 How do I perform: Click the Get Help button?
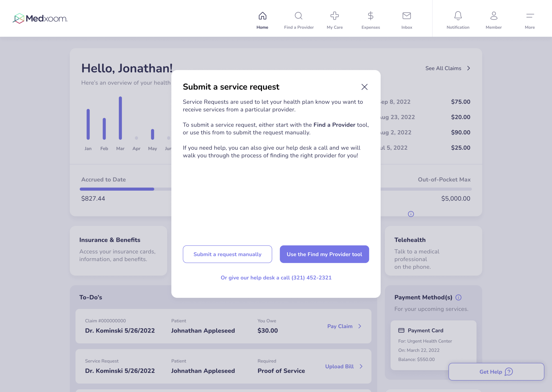coord(496,372)
